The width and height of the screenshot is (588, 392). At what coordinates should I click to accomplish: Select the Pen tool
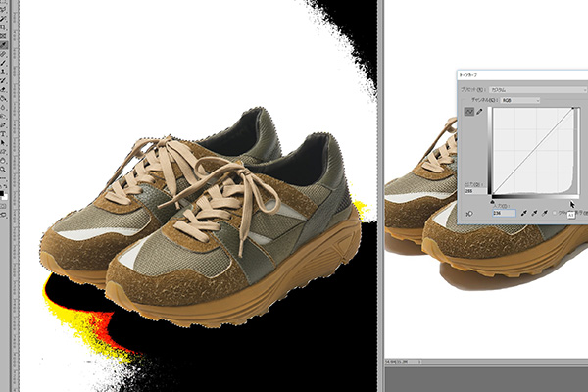(3, 124)
